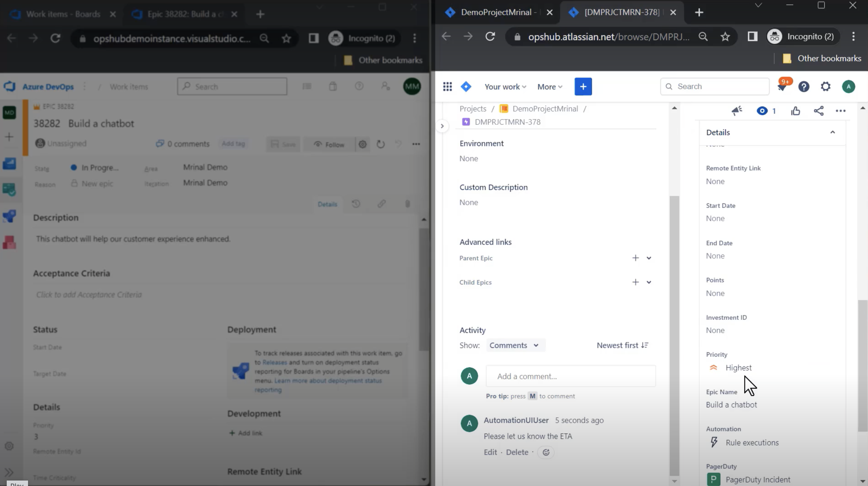868x486 pixels.
Task: Open Jira settings gear icon
Action: 826,86
